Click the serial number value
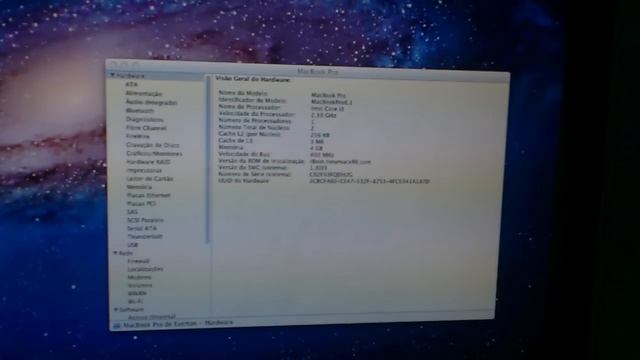Viewport: 640px width, 360px height. (x=331, y=175)
